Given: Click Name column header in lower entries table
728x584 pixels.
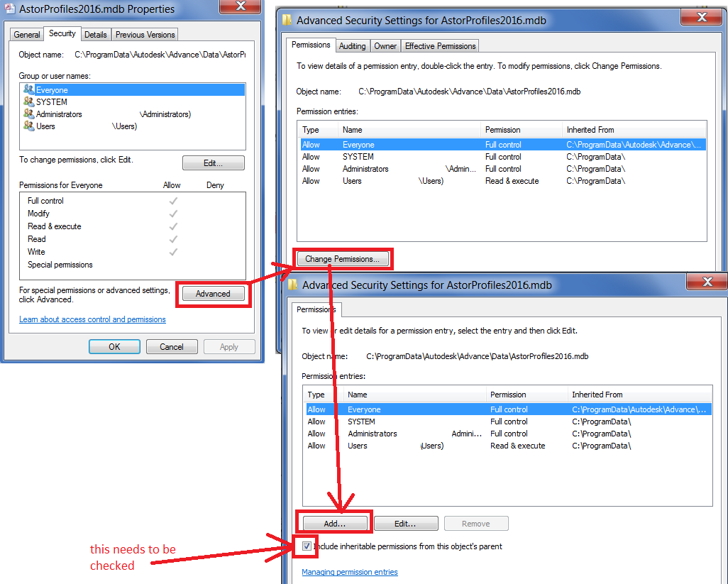Looking at the screenshot, I should pyautogui.click(x=414, y=394).
